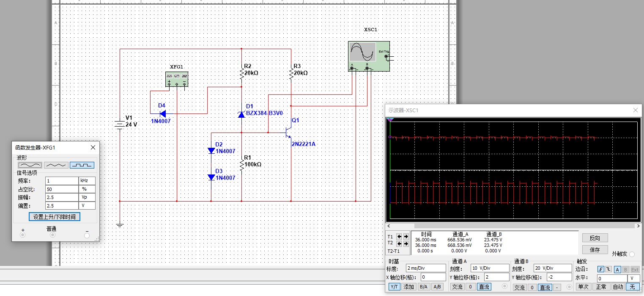
Task: Select resistor R1 100kΩ symbol
Action: [241, 165]
